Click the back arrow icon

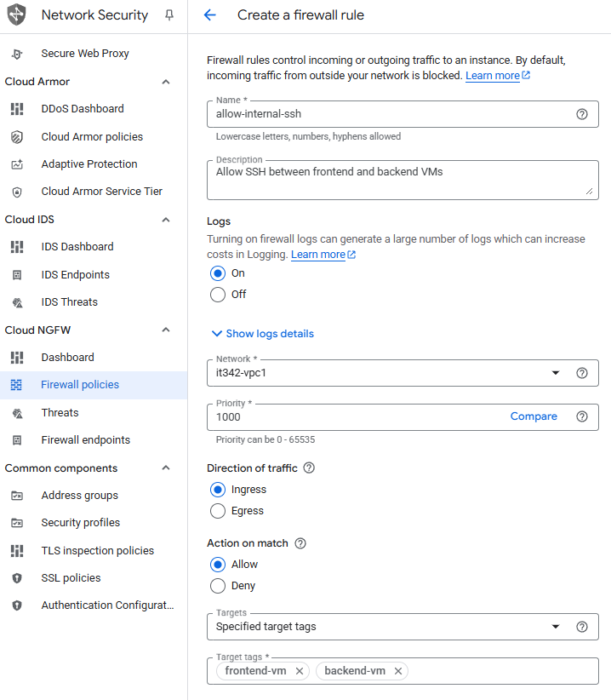(210, 15)
